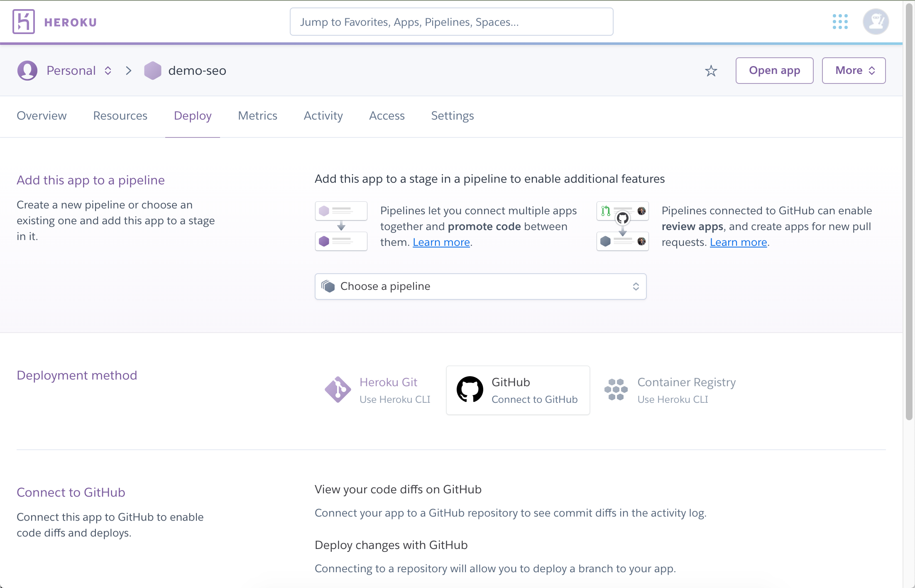This screenshot has height=588, width=915.
Task: Click the user avatar icon top right
Action: 876,21
